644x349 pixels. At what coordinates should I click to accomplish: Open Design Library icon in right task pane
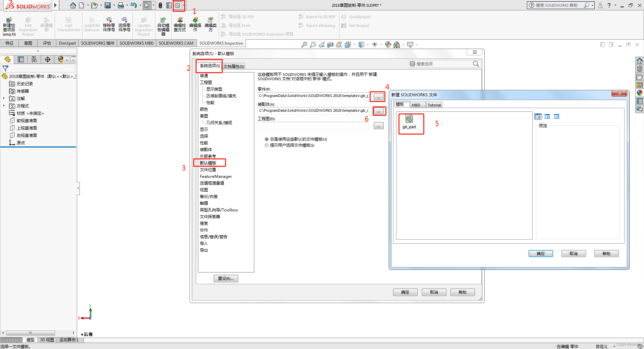pyautogui.click(x=640, y=69)
